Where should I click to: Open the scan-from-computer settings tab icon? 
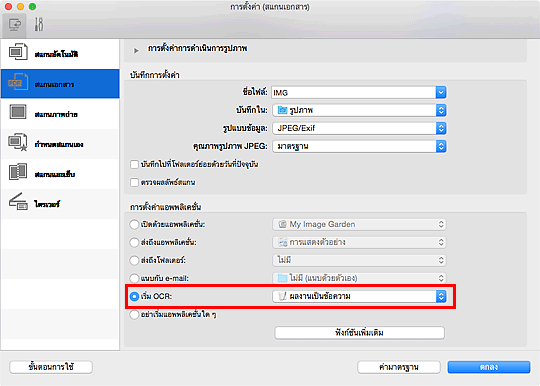click(14, 25)
